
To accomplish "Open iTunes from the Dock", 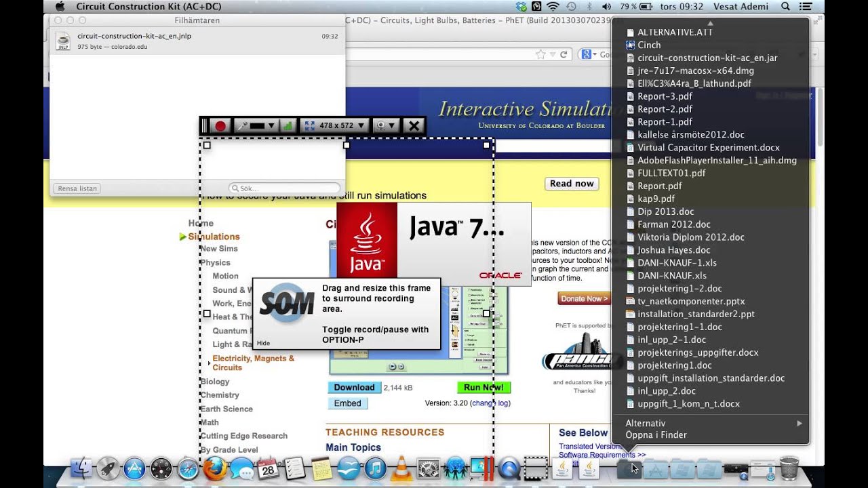I will coord(375,468).
